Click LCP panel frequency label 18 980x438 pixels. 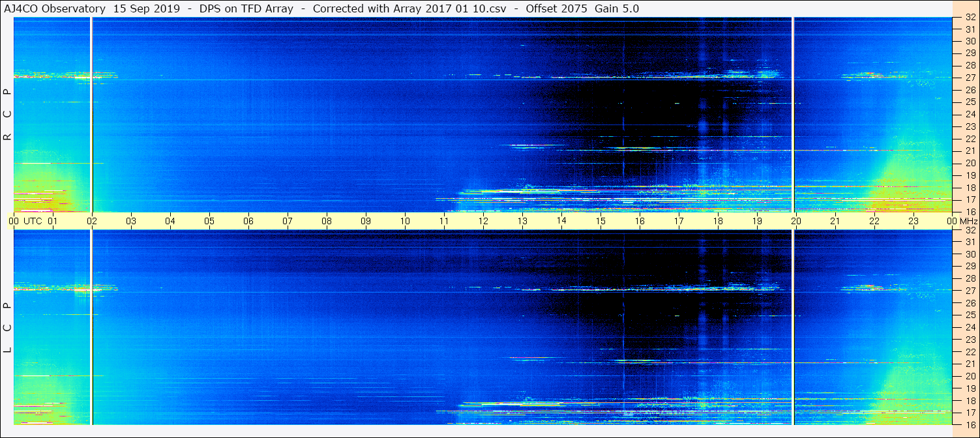tap(970, 400)
